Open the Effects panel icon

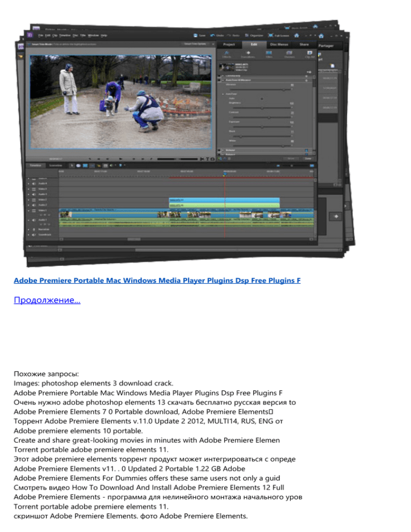pos(226,54)
